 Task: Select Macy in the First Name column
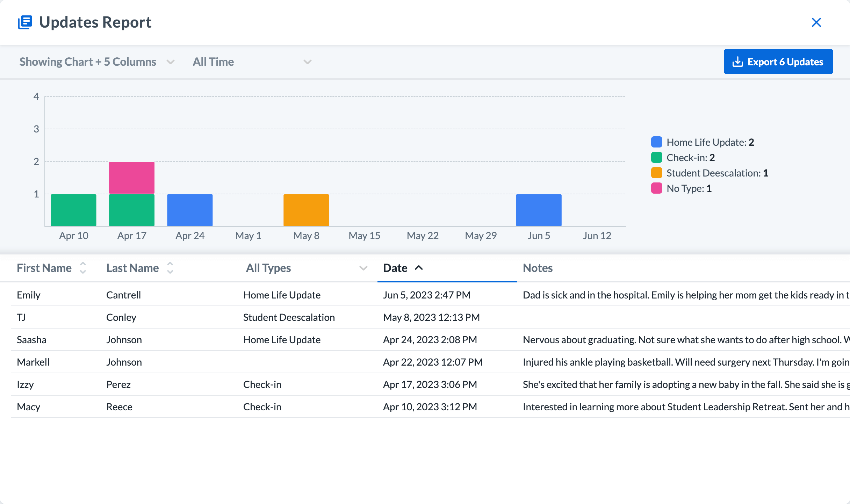click(x=29, y=407)
